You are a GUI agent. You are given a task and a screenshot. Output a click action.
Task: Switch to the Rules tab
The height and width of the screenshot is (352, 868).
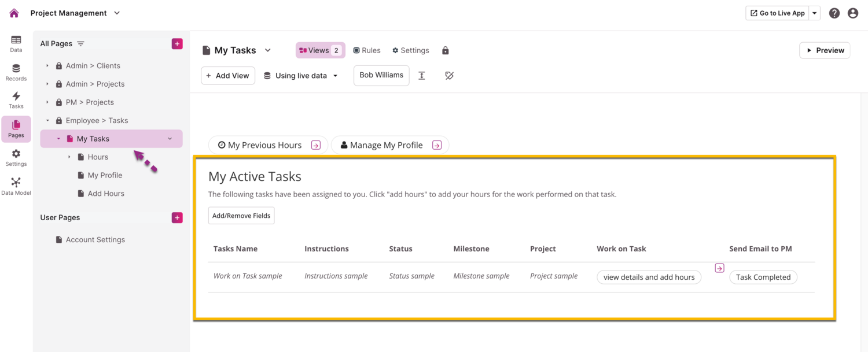[x=367, y=50]
